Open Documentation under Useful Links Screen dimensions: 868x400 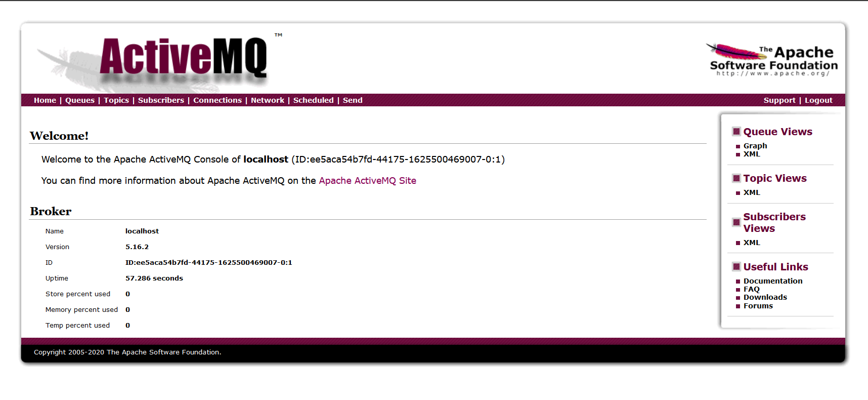pos(773,281)
